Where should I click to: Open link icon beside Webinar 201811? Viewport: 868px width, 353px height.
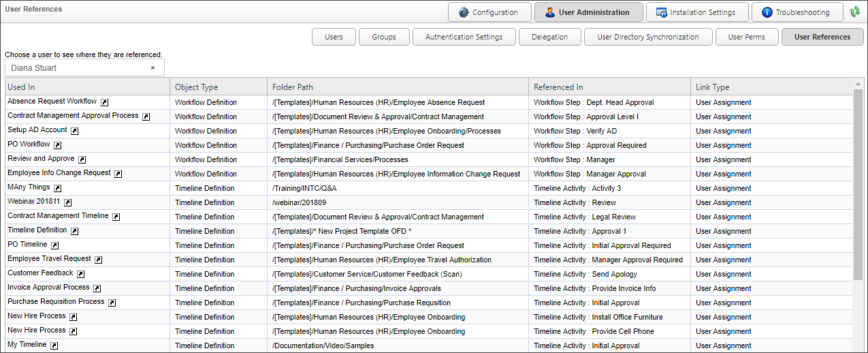point(68,202)
